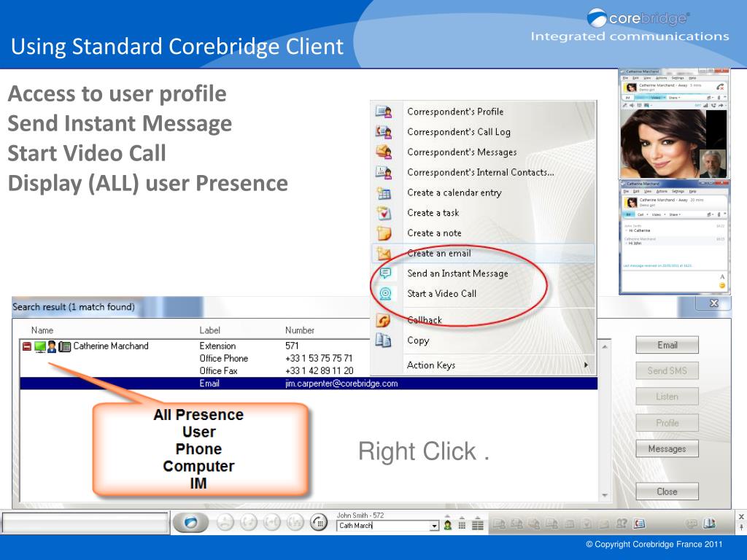Choose Copy from the context menu
Screen dimensions: 747x560
(x=483, y=341)
